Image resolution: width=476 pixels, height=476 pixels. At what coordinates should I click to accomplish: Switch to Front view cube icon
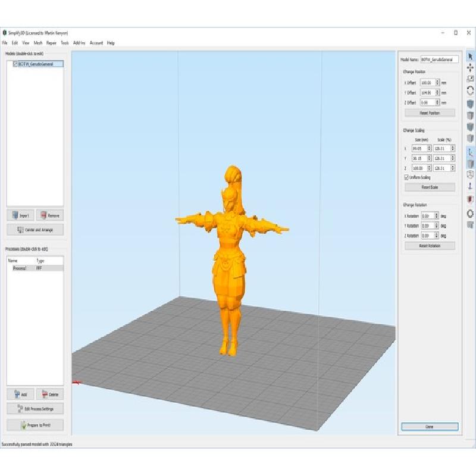[x=470, y=127]
